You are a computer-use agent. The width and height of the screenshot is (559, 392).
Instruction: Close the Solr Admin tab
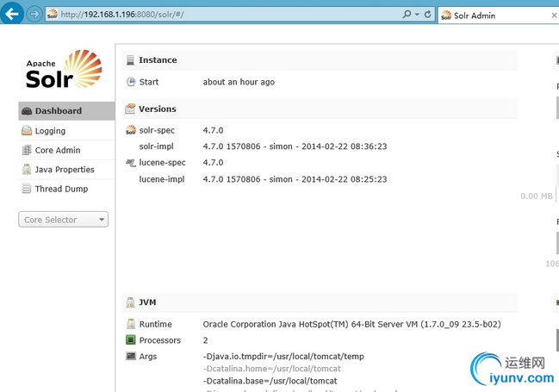point(554,16)
